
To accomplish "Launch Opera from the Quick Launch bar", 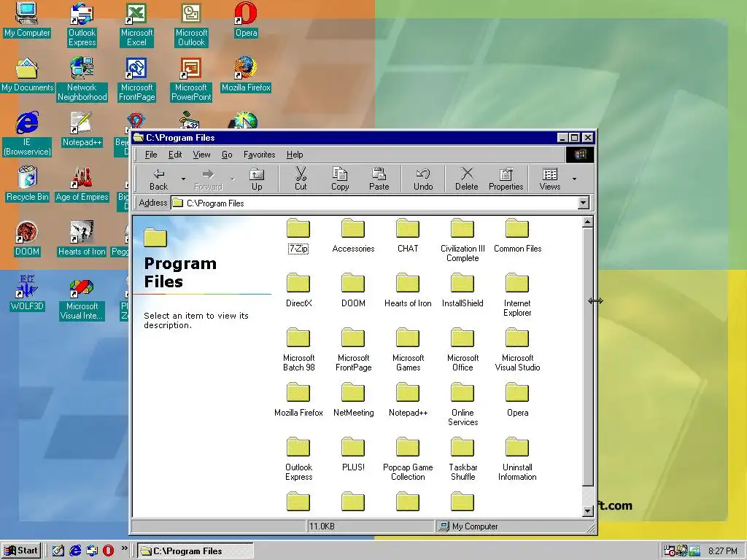I will coord(108,551).
